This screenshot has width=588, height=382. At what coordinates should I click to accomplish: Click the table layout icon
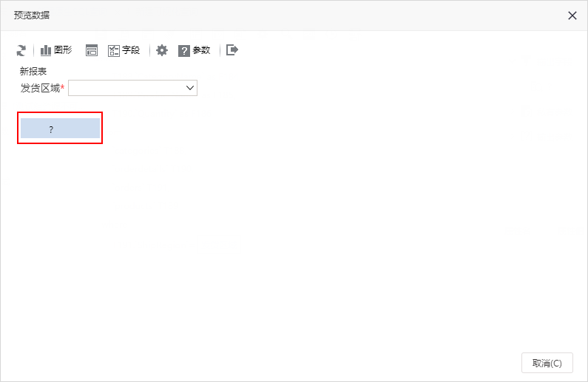[x=92, y=50]
